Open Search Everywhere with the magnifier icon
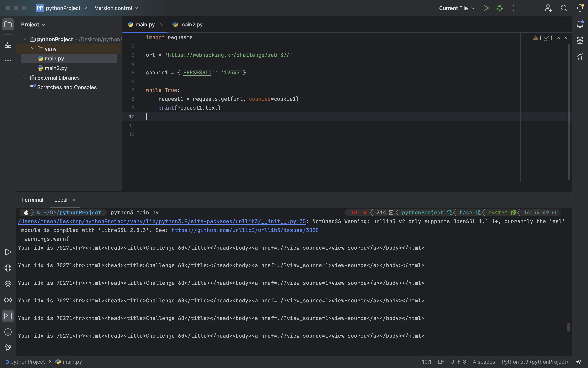Viewport: 588px width, 368px height. pyautogui.click(x=564, y=8)
